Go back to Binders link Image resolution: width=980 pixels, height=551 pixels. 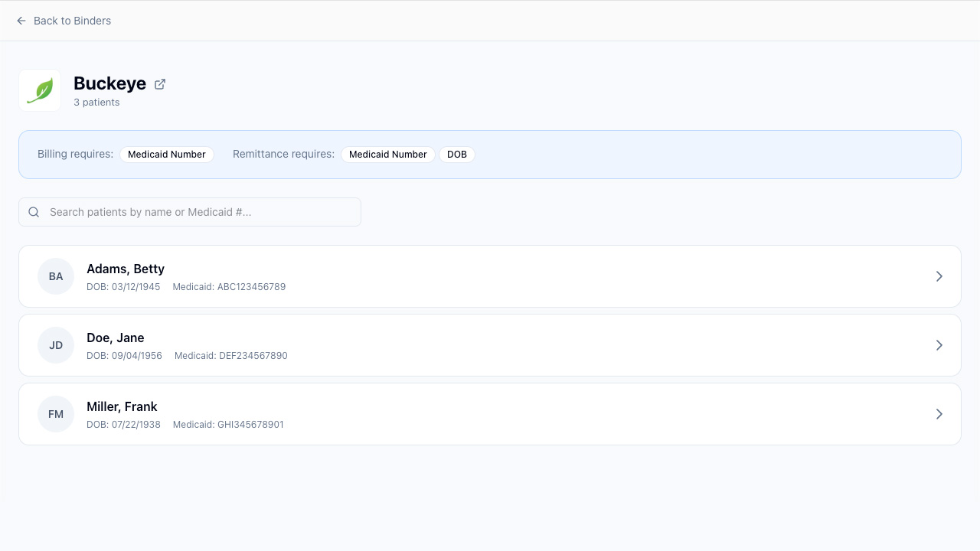coord(64,21)
